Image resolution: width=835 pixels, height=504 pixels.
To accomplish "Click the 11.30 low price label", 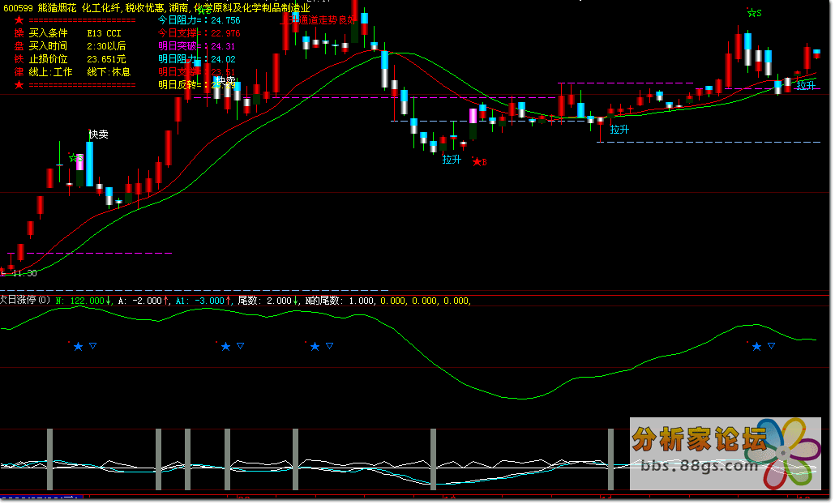I will 24,273.
